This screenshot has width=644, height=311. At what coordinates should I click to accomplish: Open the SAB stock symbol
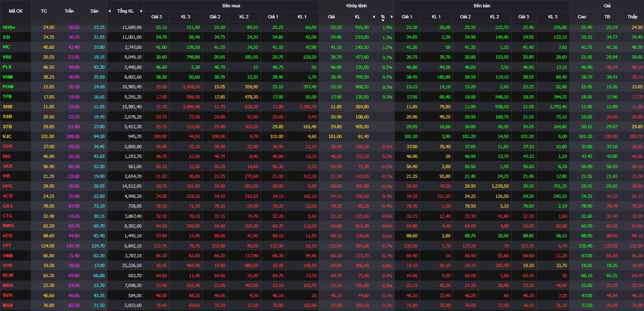tap(7, 166)
